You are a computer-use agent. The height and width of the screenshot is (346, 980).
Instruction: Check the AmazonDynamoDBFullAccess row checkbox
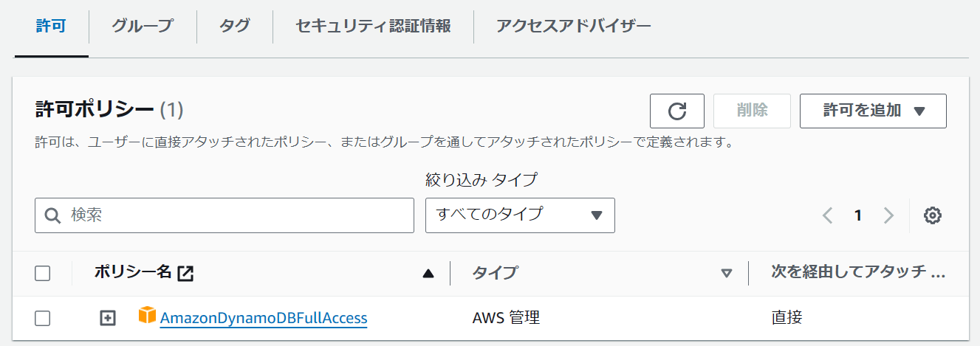click(43, 319)
